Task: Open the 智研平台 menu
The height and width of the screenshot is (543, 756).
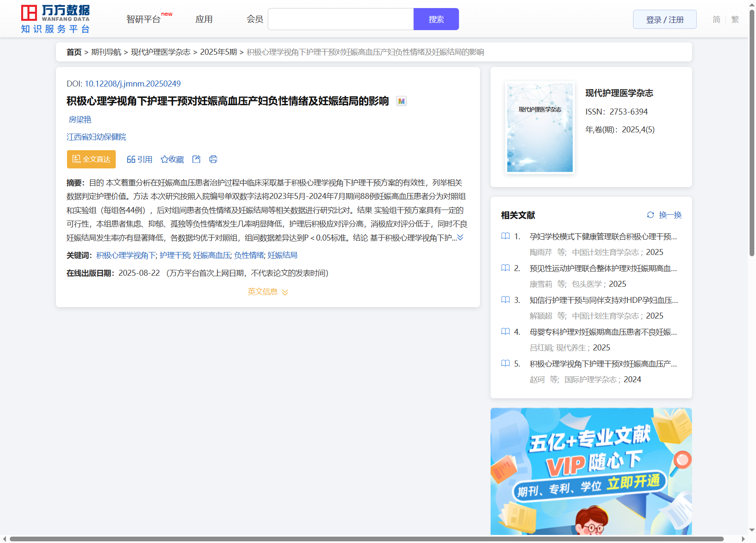Action: coord(144,20)
